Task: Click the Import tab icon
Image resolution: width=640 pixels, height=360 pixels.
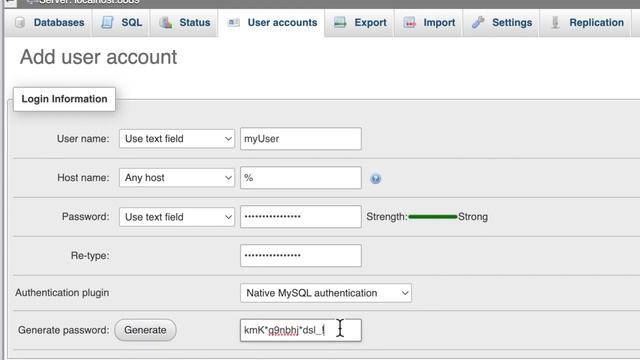Action: tap(409, 22)
